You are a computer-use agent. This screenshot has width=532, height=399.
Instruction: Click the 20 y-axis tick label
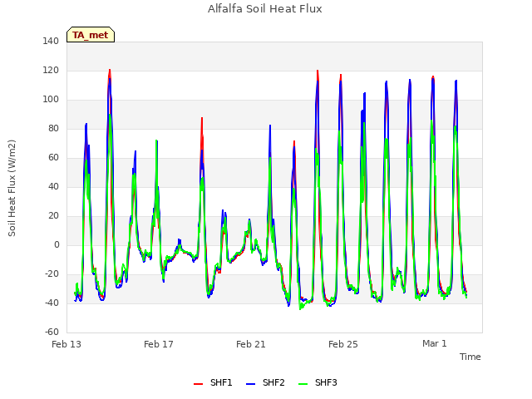tap(53, 216)
